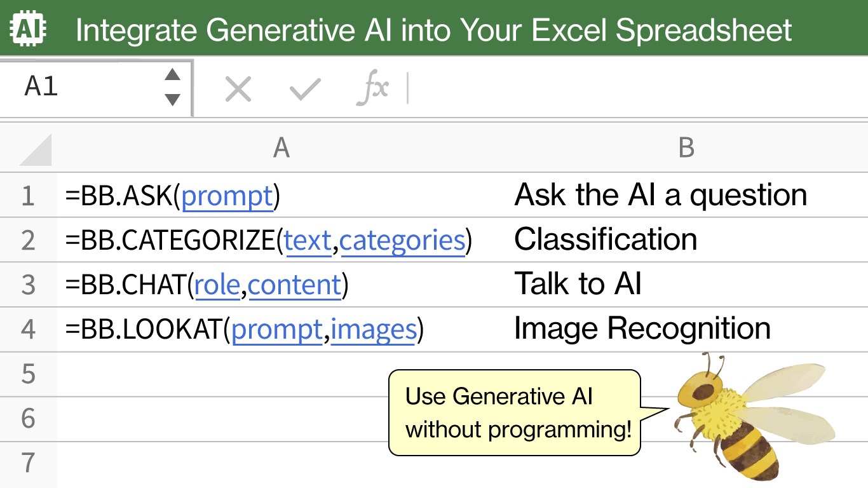Click the prompt link in BB.ASK formula
Image resolution: width=868 pixels, height=488 pixels.
[227, 196]
